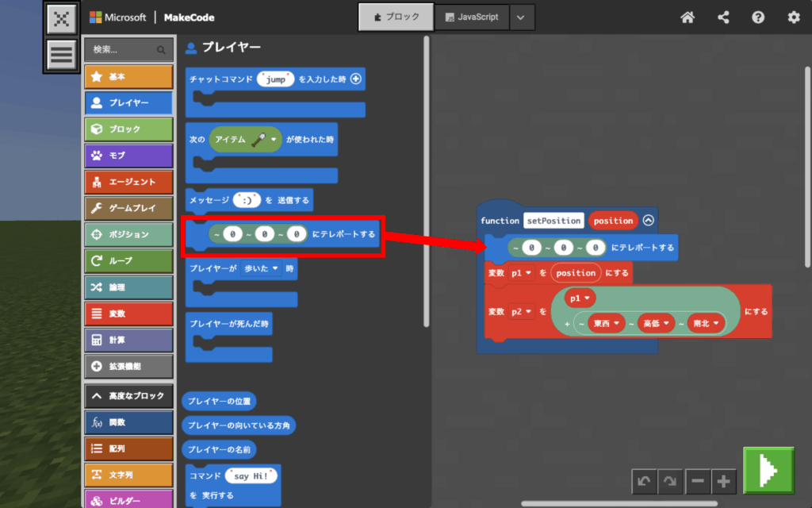Toggle the hamburger menu icon at top left
The image size is (812, 508).
[x=61, y=56]
